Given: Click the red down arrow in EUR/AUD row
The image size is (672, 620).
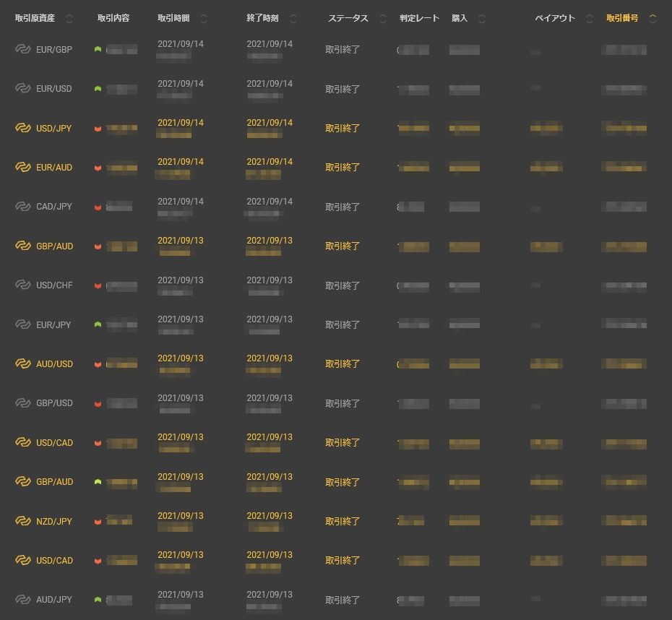Looking at the screenshot, I should (98, 168).
